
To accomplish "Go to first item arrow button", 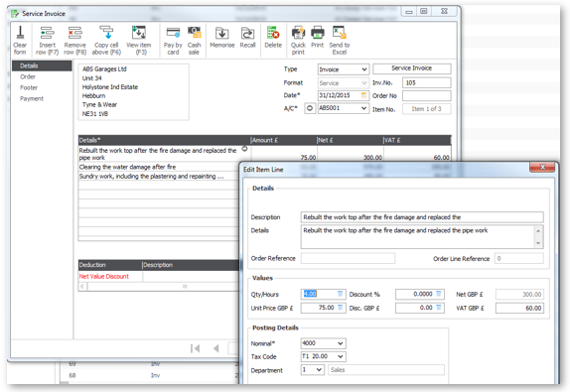I will pos(196,348).
